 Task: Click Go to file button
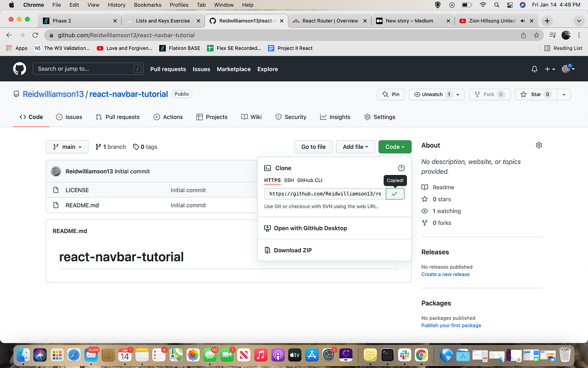pos(313,147)
